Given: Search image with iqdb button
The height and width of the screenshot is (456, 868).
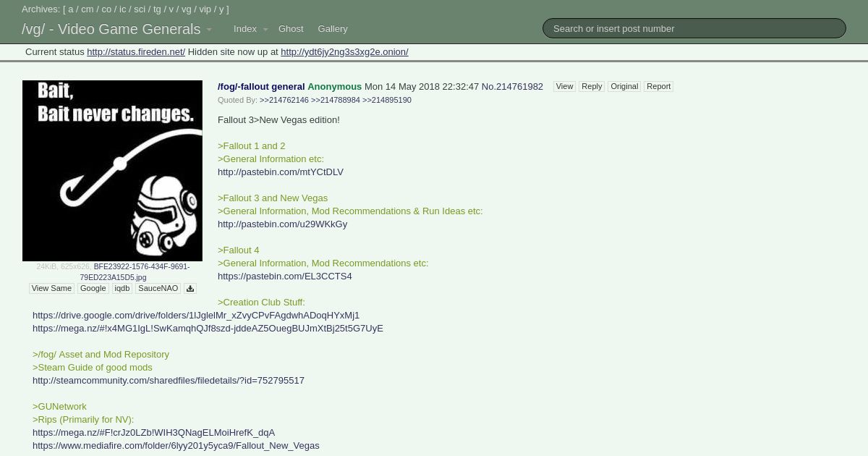Looking at the screenshot, I should click(x=122, y=288).
